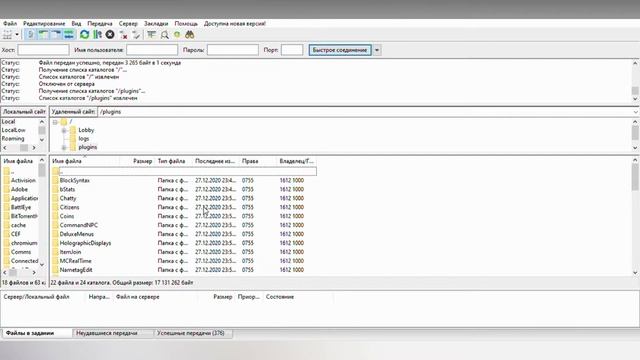
Task: Click MCRealTime folder icon
Action: point(56,261)
